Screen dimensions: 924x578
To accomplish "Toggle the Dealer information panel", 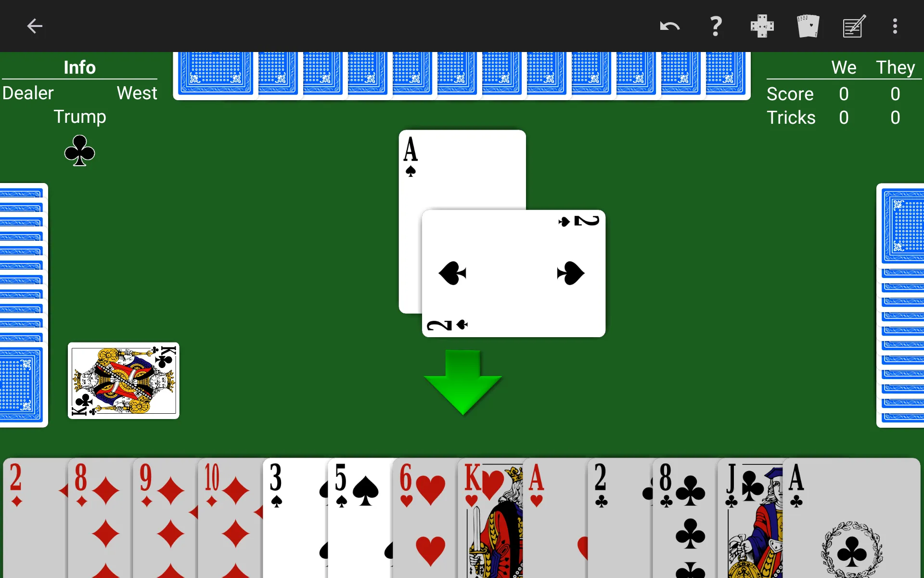I will (x=80, y=66).
